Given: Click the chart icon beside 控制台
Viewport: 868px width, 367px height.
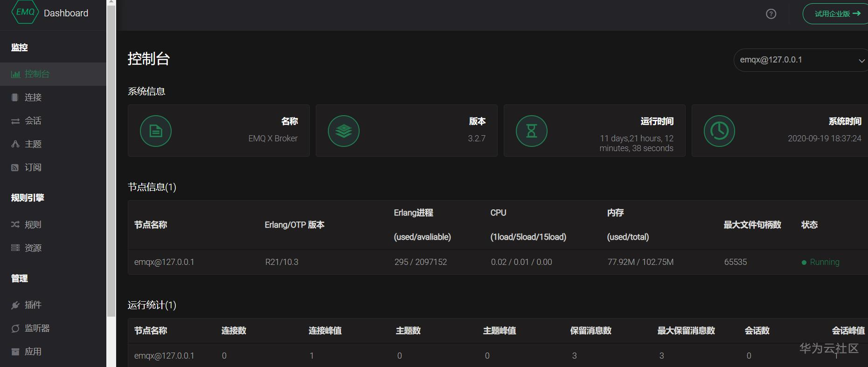Looking at the screenshot, I should pos(15,74).
